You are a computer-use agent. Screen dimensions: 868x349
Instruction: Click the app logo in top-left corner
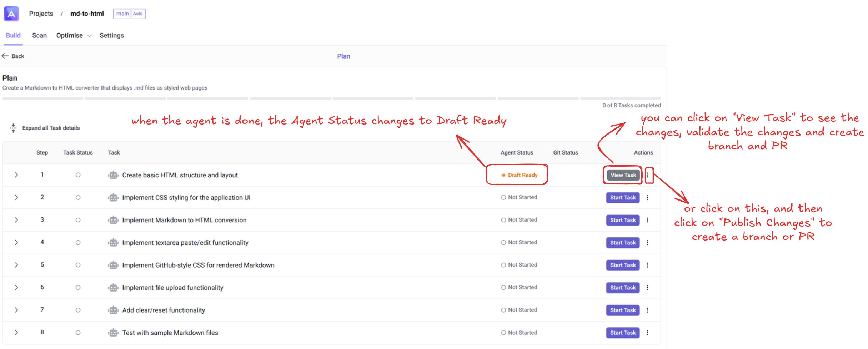[11, 14]
